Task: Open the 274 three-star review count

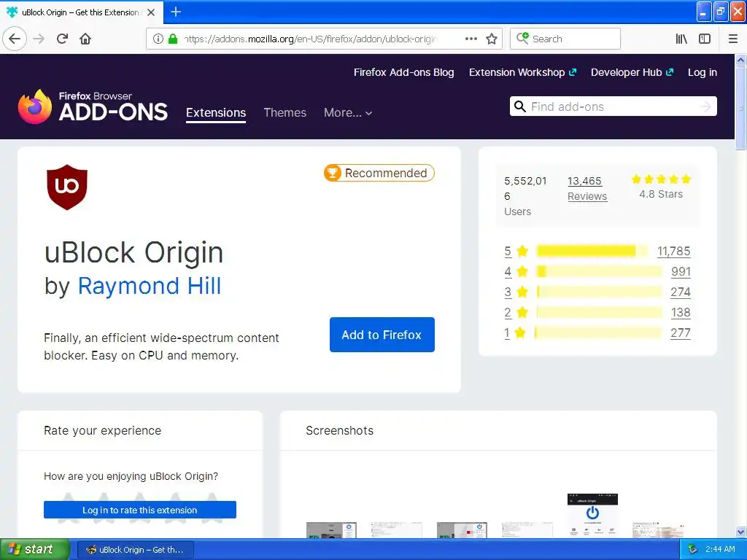Action: click(681, 292)
